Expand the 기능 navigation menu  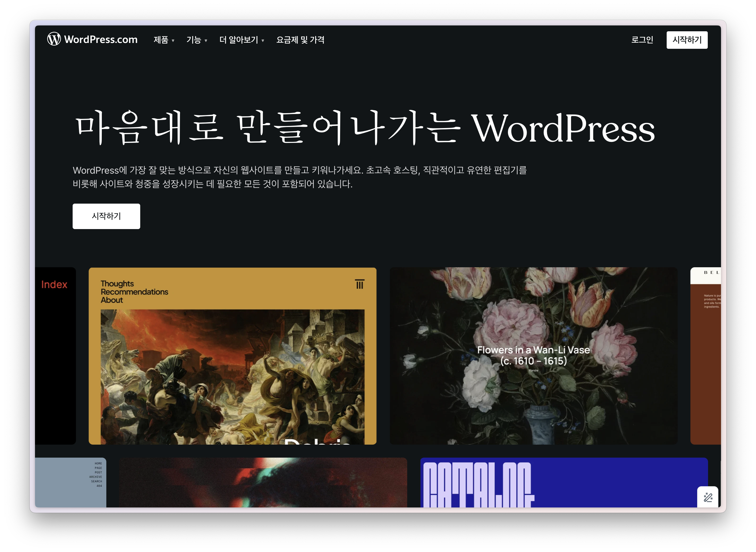(197, 40)
